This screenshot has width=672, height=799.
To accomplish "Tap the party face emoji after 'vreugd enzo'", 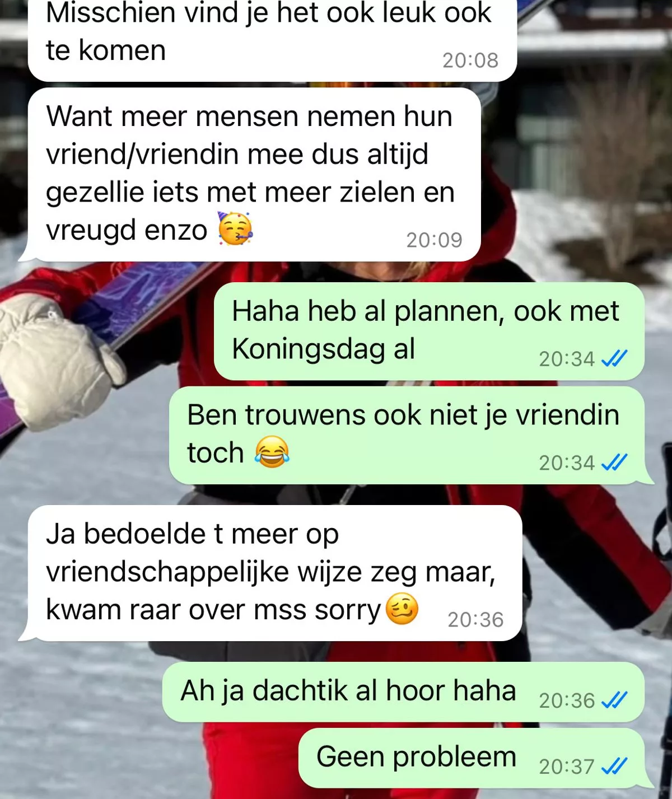I will [x=235, y=228].
